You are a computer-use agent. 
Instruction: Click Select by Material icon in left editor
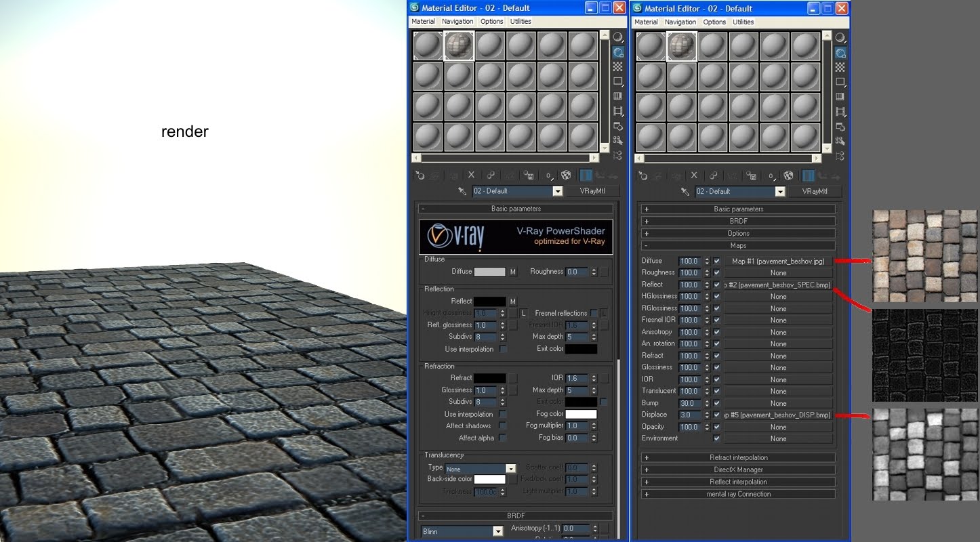pyautogui.click(x=618, y=140)
